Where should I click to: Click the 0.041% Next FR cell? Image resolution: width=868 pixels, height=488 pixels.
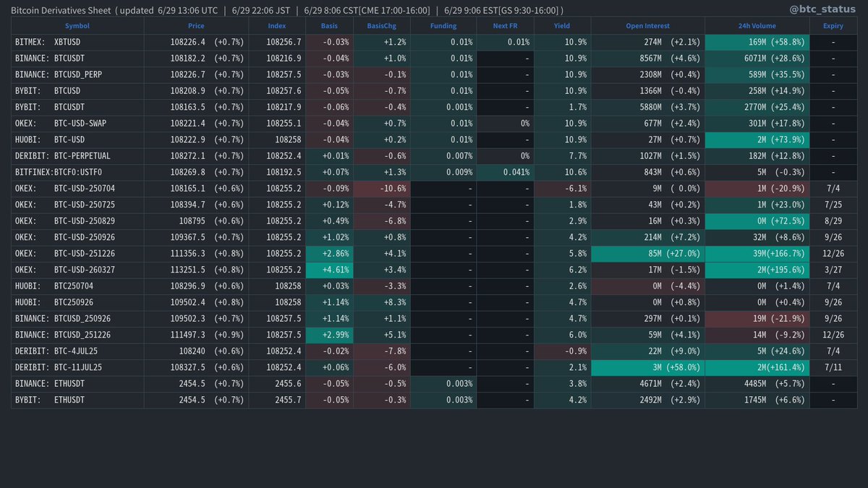click(506, 172)
